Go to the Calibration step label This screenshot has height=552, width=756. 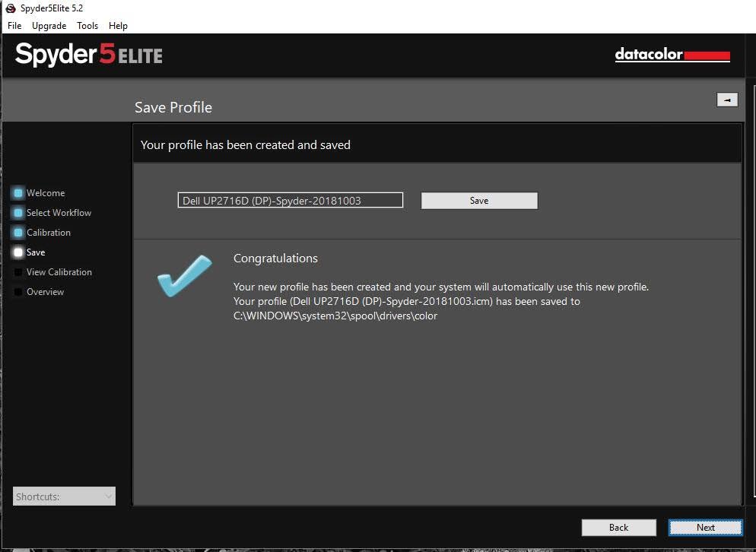click(49, 233)
